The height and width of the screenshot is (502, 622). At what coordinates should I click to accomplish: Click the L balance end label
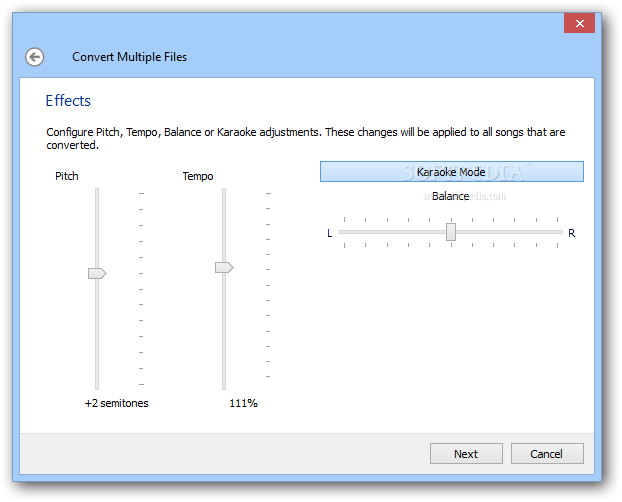click(x=330, y=233)
